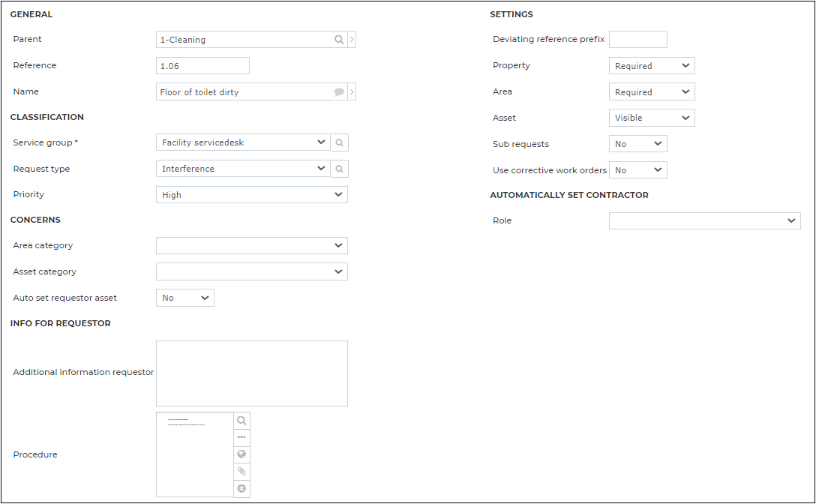Click the Procedure paperclip attachment icon
The image size is (816, 504).
point(242,472)
